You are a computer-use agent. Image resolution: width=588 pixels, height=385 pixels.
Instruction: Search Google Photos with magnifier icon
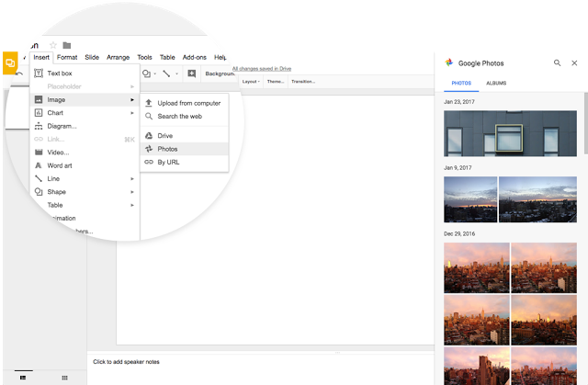(558, 63)
